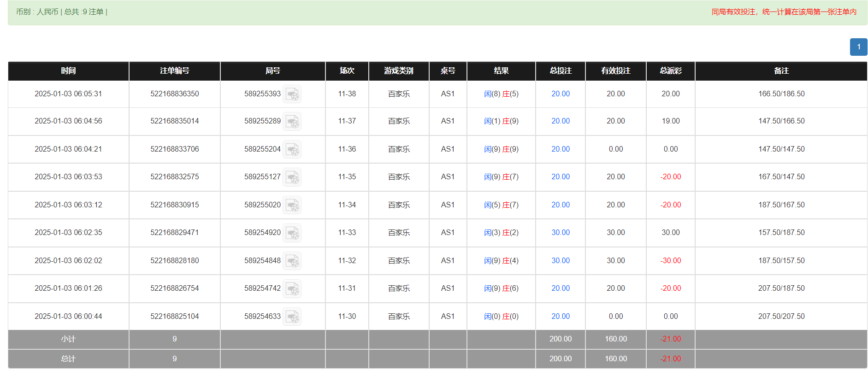Open video replay icon for round 589255289
This screenshot has width=868, height=382.
[292, 122]
